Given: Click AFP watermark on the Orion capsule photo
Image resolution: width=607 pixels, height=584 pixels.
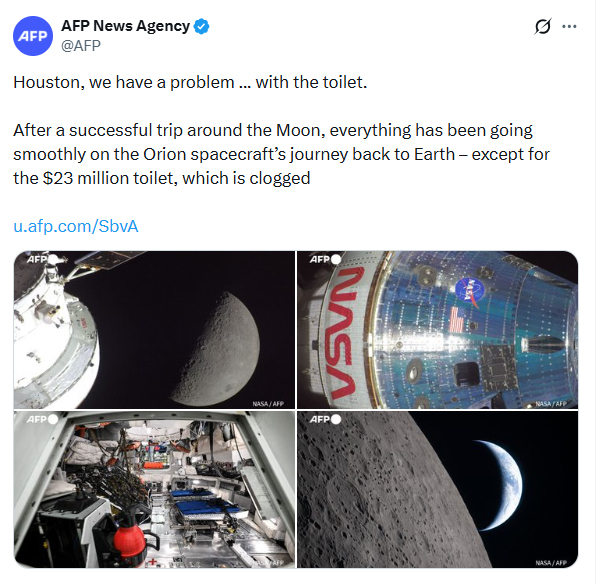Looking at the screenshot, I should pyautogui.click(x=324, y=260).
